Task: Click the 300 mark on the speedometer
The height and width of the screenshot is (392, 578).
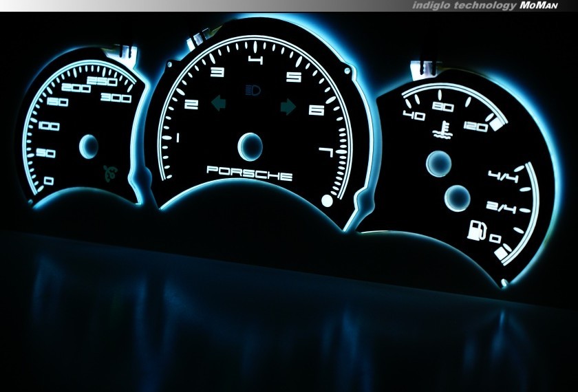Action: [x=115, y=99]
